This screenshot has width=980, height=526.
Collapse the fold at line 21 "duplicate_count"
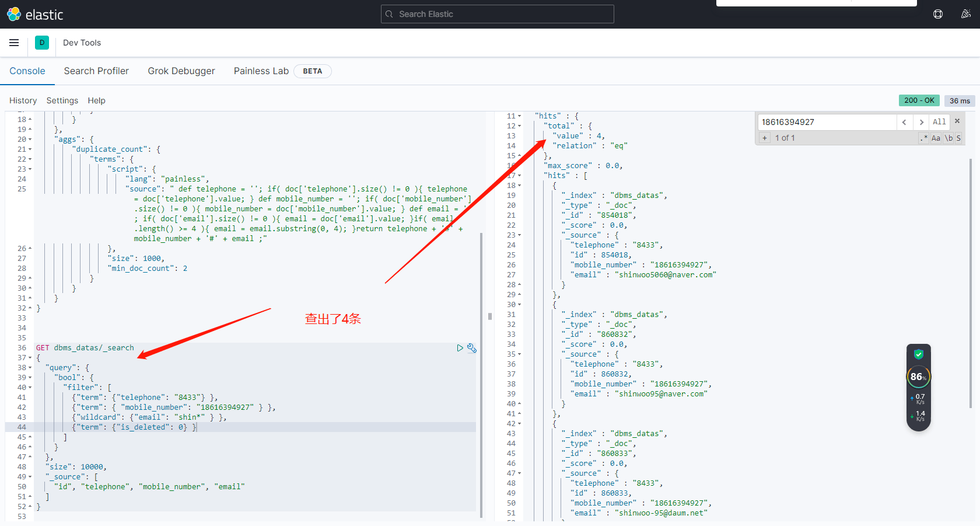(30, 149)
